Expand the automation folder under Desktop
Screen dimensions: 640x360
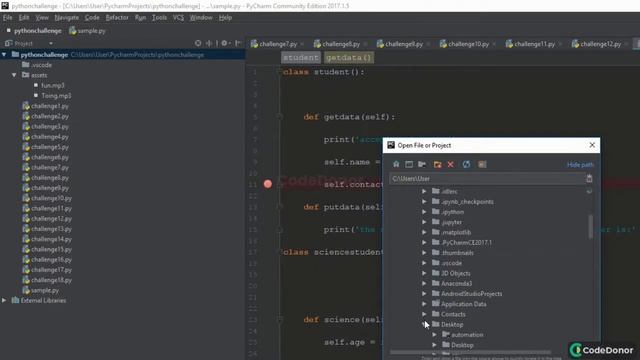coord(435,335)
